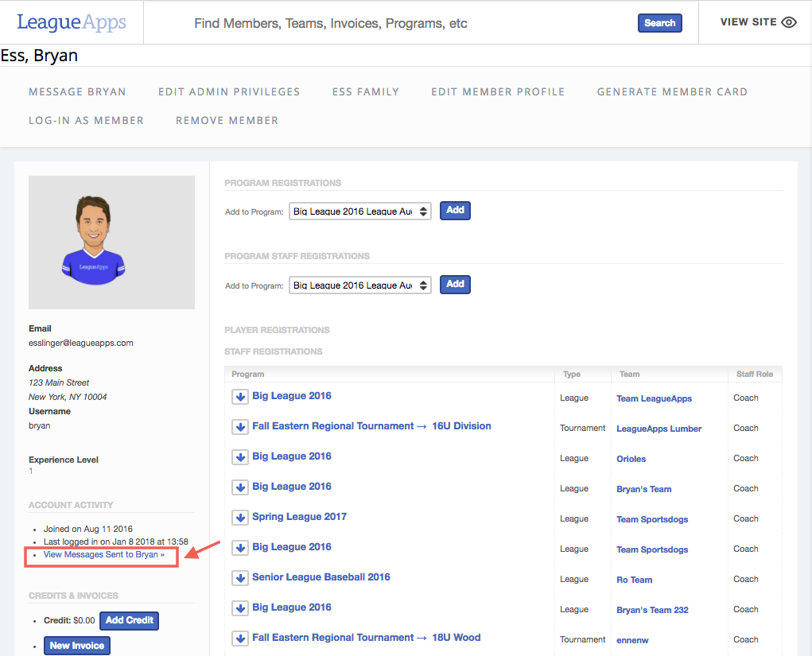Screen dimensions: 812x656
Task: Click the Last logged in on Jan 8 2018 entry
Action: tap(116, 541)
